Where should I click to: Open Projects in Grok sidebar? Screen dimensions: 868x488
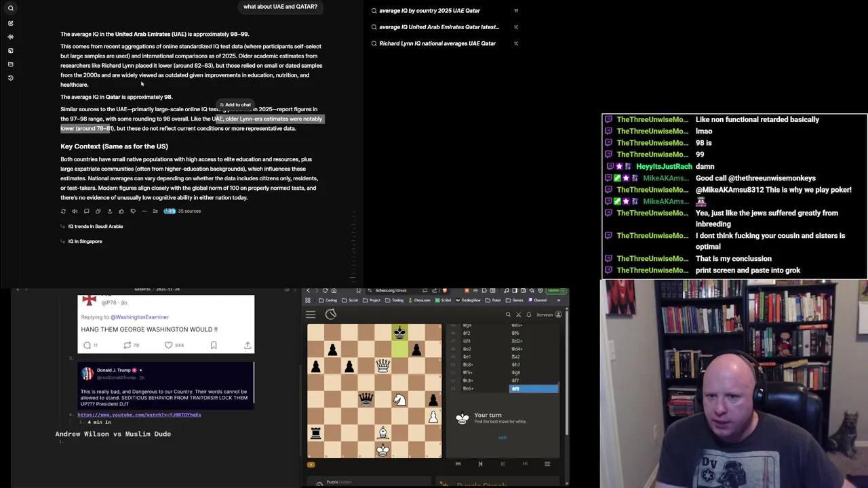tap(10, 64)
